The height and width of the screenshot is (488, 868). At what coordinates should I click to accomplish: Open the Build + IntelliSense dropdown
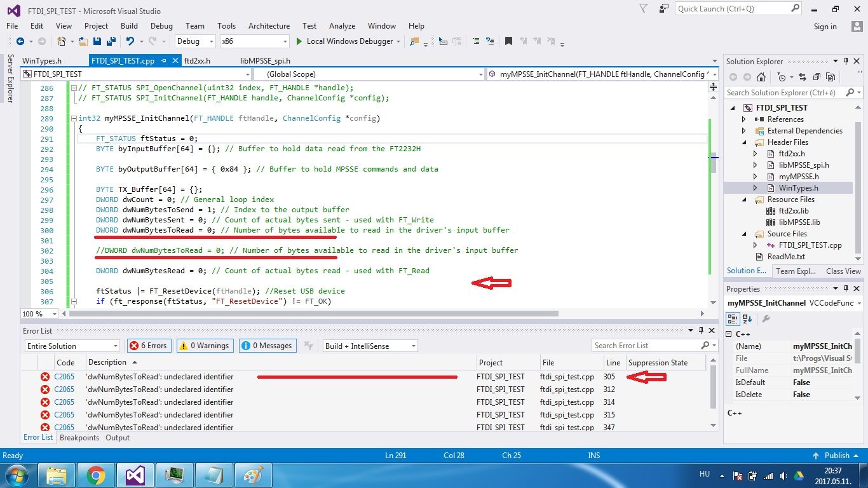[x=369, y=346]
